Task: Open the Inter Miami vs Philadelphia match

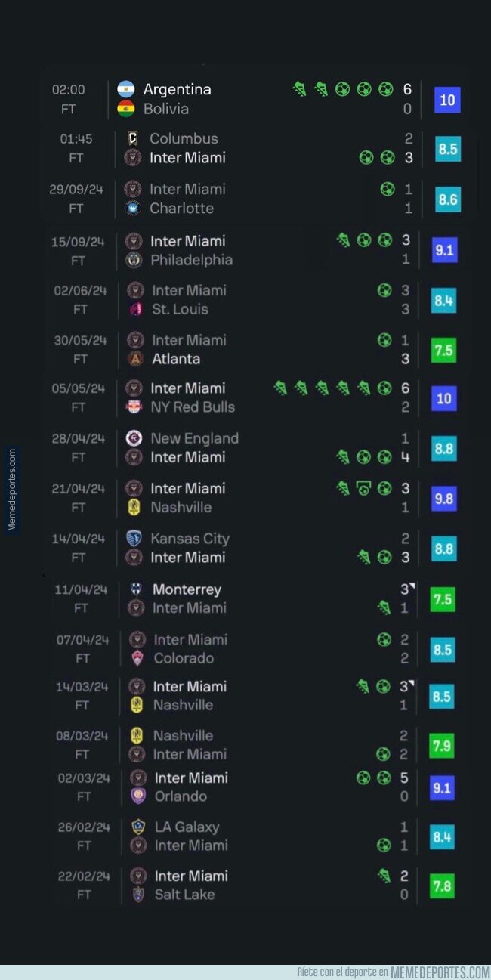Action: 255,250
